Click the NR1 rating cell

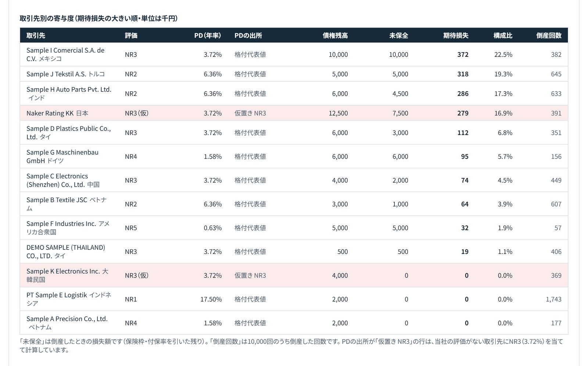pos(131,299)
